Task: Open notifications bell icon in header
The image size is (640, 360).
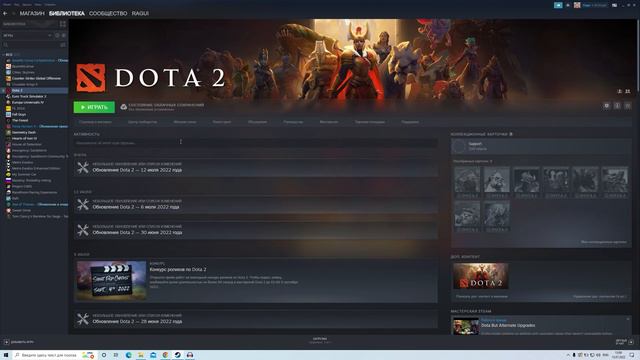Action: click(568, 5)
